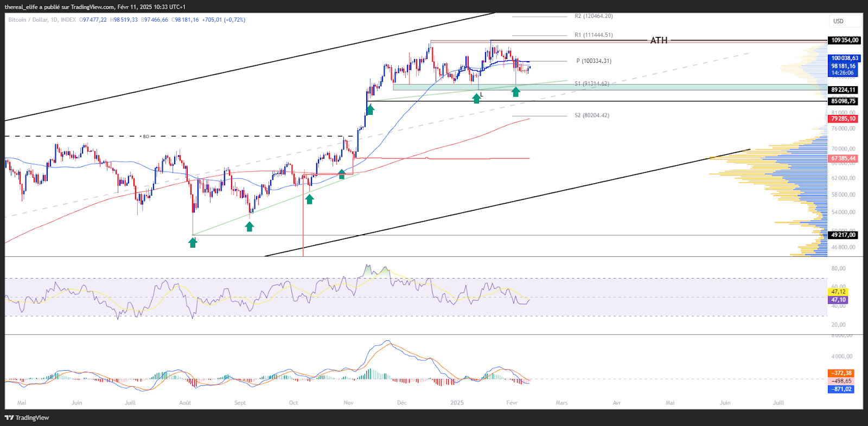This screenshot has height=426, width=868.
Task: Click the RSI 80,00 axis label
Action: [x=839, y=268]
